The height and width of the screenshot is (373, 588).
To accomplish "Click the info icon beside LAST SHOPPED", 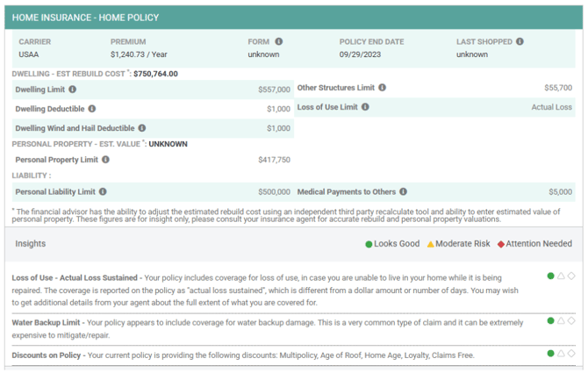I will (x=520, y=41).
